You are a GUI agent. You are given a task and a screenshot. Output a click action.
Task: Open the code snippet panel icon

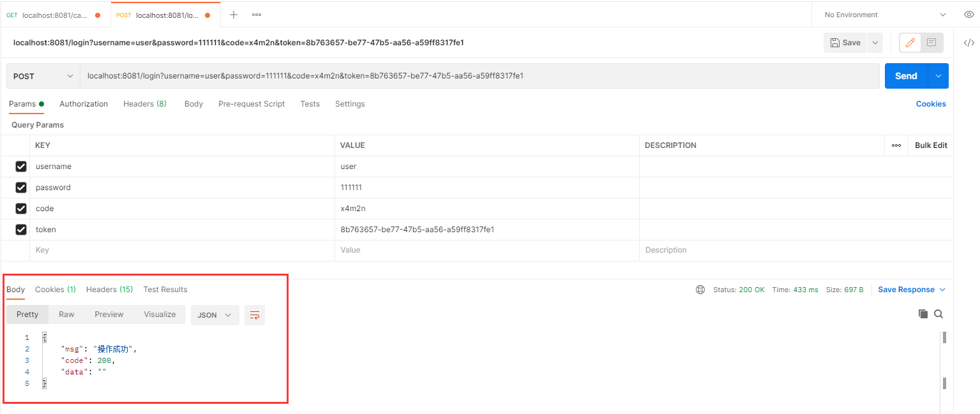[969, 43]
